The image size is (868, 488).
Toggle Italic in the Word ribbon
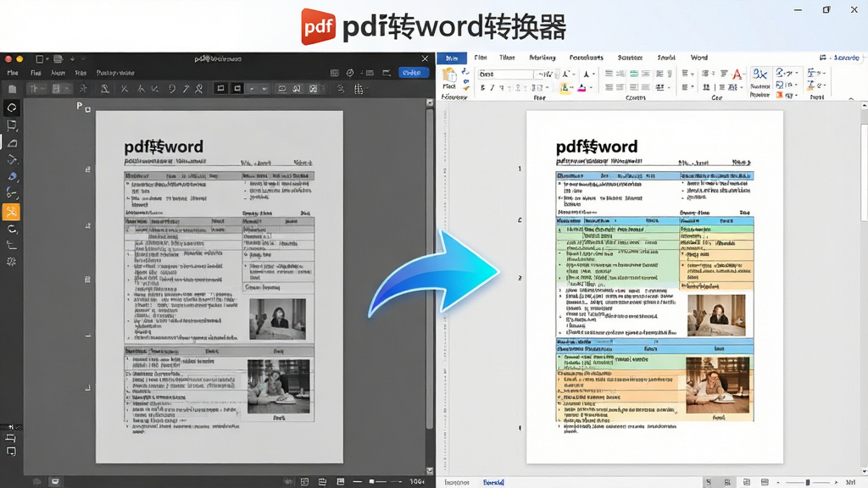pyautogui.click(x=492, y=87)
